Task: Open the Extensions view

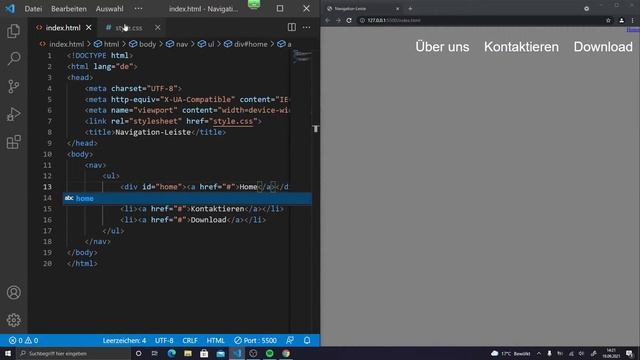Action: click(x=13, y=142)
